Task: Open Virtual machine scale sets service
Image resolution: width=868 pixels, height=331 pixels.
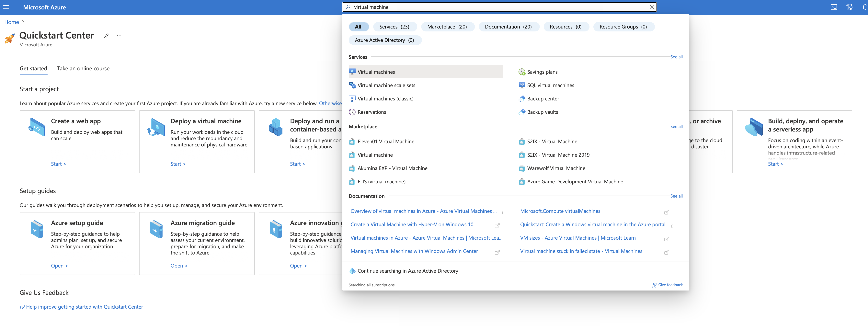Action: (386, 85)
